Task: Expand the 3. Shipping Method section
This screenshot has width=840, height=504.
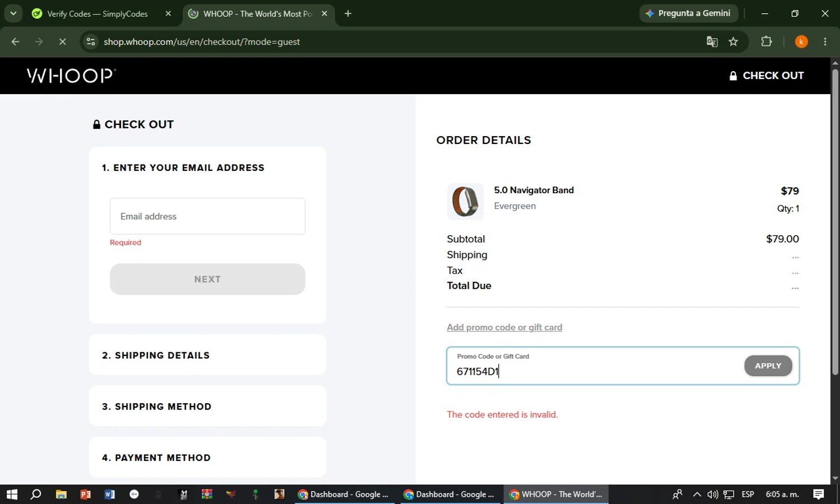Action: pyautogui.click(x=207, y=406)
